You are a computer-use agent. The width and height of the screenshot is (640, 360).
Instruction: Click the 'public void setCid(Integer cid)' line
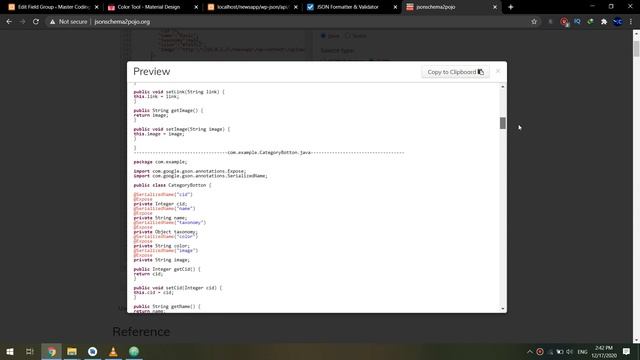pos(178,288)
